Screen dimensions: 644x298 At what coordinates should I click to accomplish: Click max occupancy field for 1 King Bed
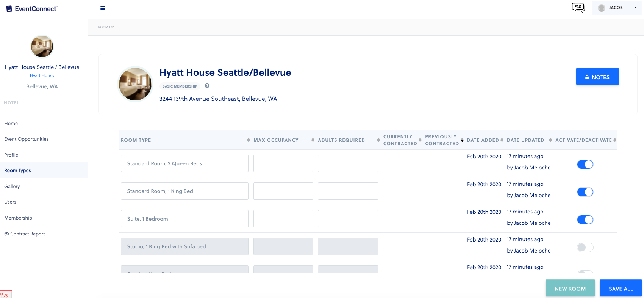tap(283, 191)
